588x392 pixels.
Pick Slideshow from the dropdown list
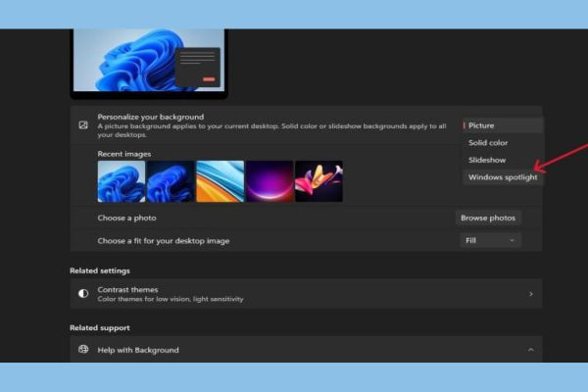[x=503, y=160]
